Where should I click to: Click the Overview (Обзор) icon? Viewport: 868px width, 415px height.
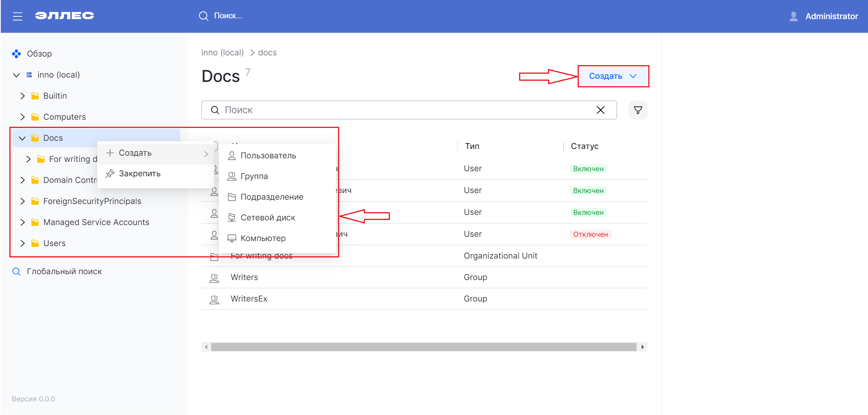coord(16,54)
